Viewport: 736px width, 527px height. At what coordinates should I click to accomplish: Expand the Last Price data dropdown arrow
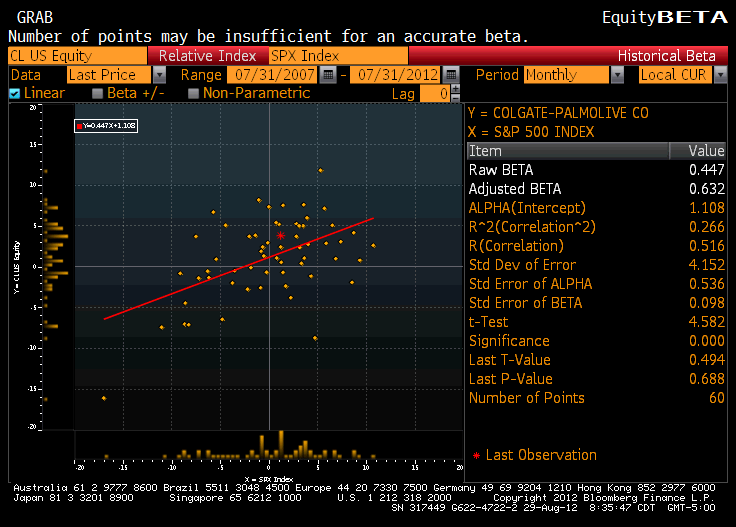160,75
